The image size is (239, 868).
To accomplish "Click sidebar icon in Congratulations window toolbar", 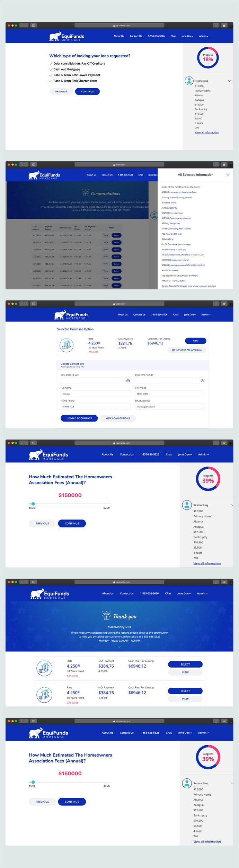I will tap(34, 164).
